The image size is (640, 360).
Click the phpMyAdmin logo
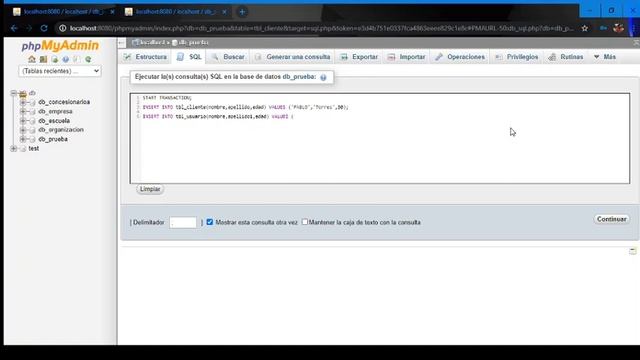click(60, 46)
